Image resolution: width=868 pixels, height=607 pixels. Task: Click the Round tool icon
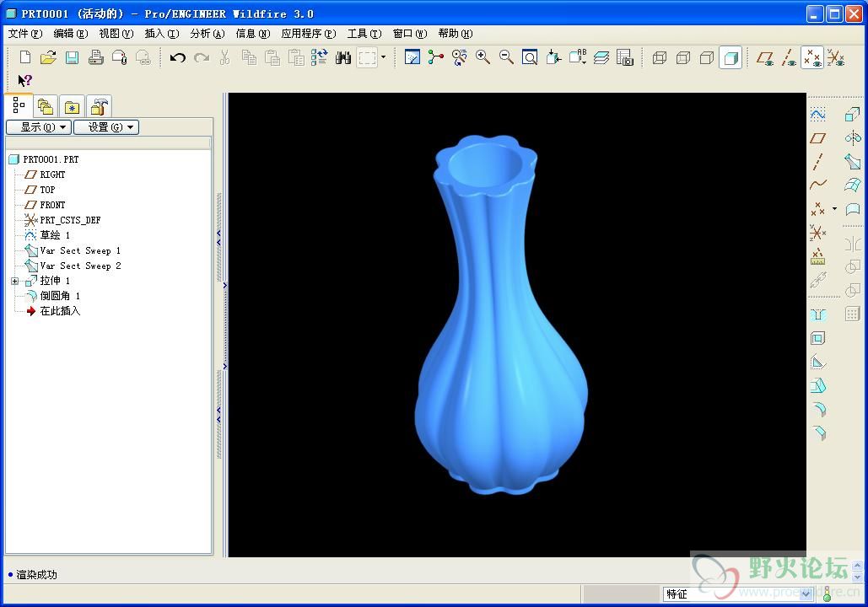(x=819, y=410)
